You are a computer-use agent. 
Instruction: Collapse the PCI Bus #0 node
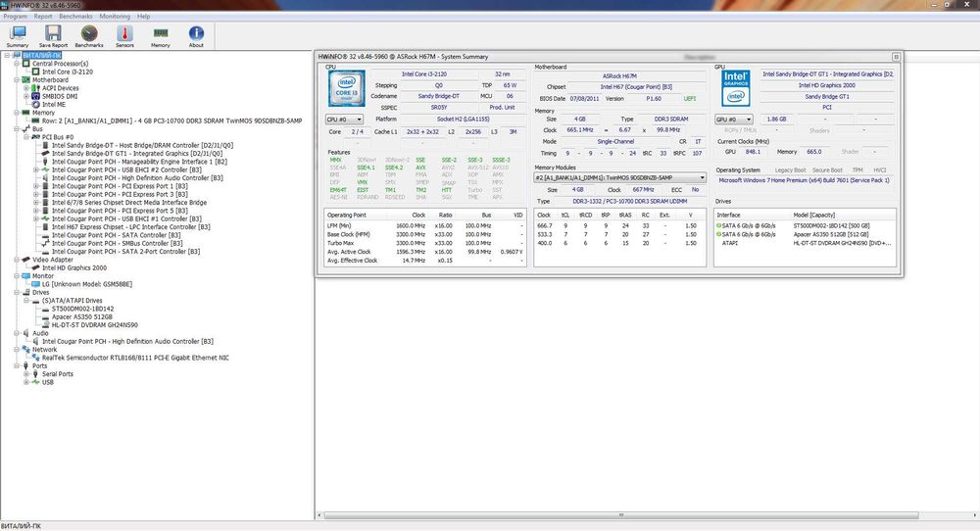[26, 137]
